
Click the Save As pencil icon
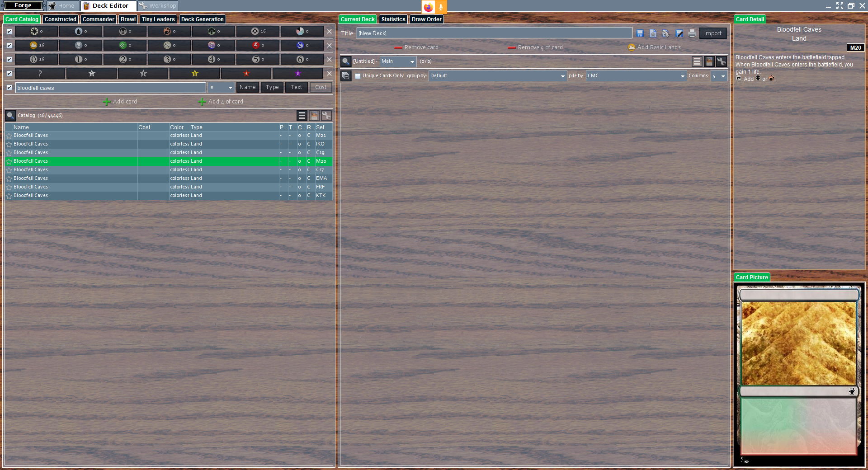(x=679, y=33)
